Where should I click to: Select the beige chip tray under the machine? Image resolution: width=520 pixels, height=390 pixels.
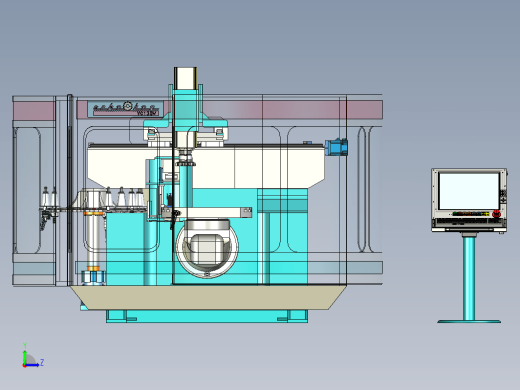[208, 297]
